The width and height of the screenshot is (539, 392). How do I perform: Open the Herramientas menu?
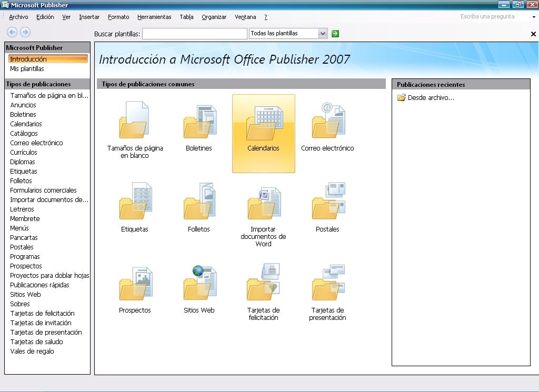tap(154, 17)
